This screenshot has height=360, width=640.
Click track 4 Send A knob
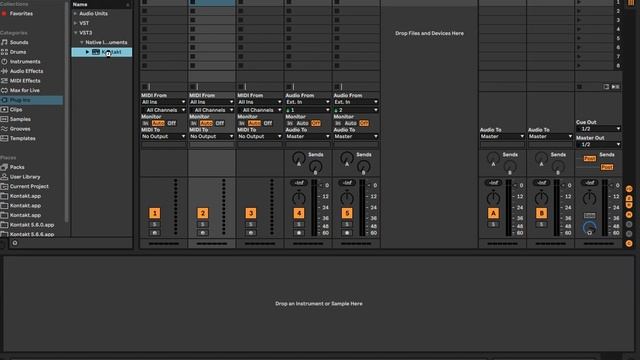[299, 158]
